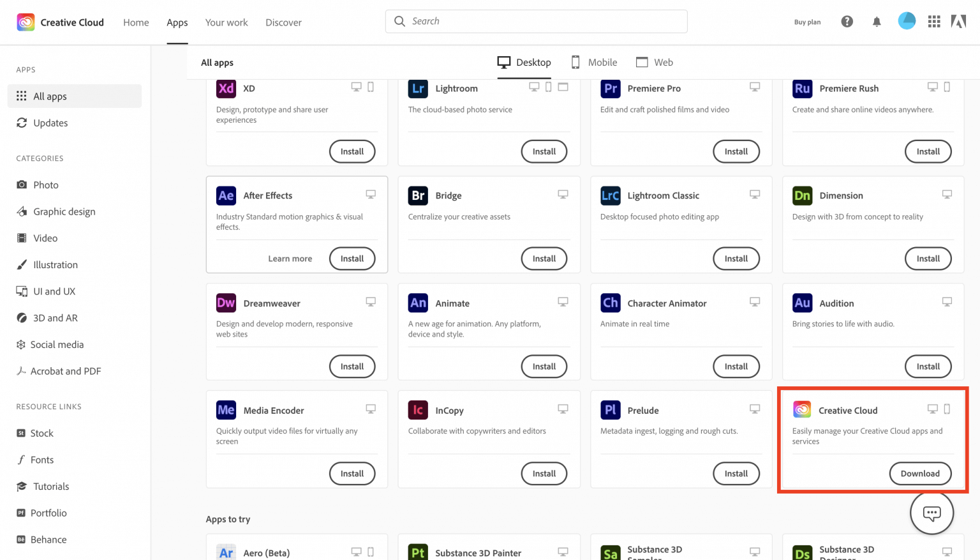This screenshot has width=980, height=560.
Task: Download the Creative Cloud app
Action: 919,473
